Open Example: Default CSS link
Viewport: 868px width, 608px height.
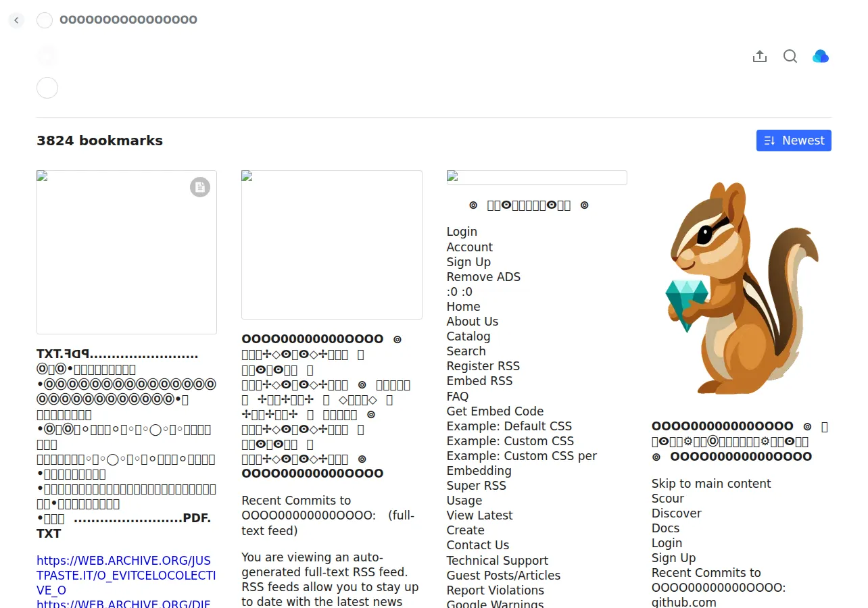[509, 426]
